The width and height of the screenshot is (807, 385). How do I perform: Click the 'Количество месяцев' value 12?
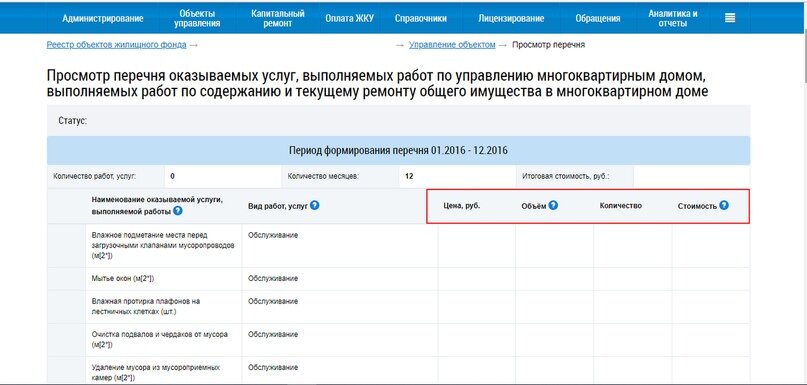[409, 176]
